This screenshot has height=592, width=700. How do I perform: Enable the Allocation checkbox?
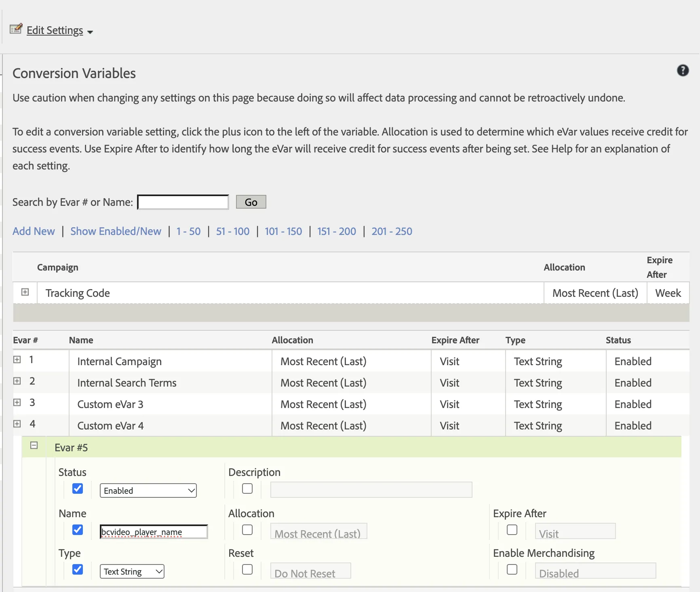(x=247, y=530)
